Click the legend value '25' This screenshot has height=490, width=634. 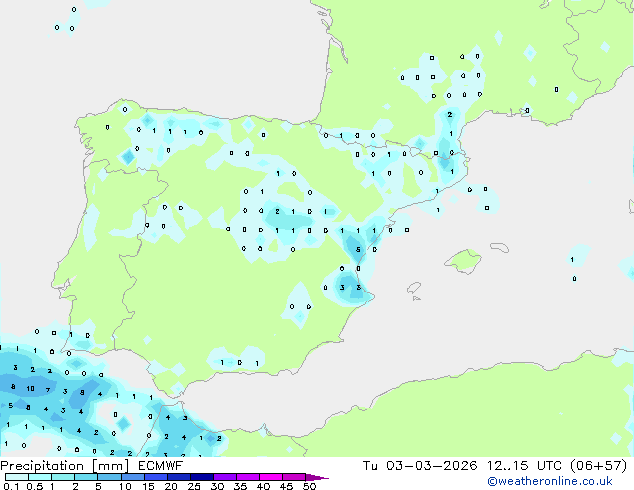194,486
